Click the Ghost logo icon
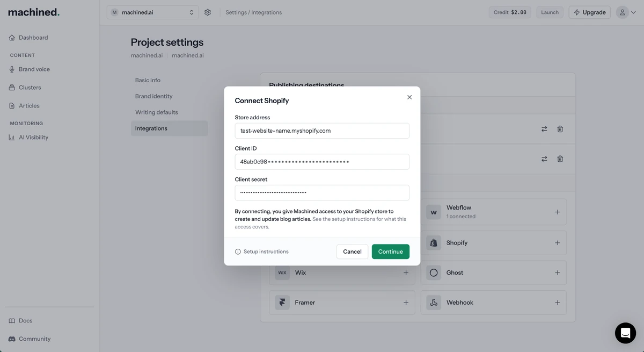This screenshot has height=352, width=644. pyautogui.click(x=434, y=273)
